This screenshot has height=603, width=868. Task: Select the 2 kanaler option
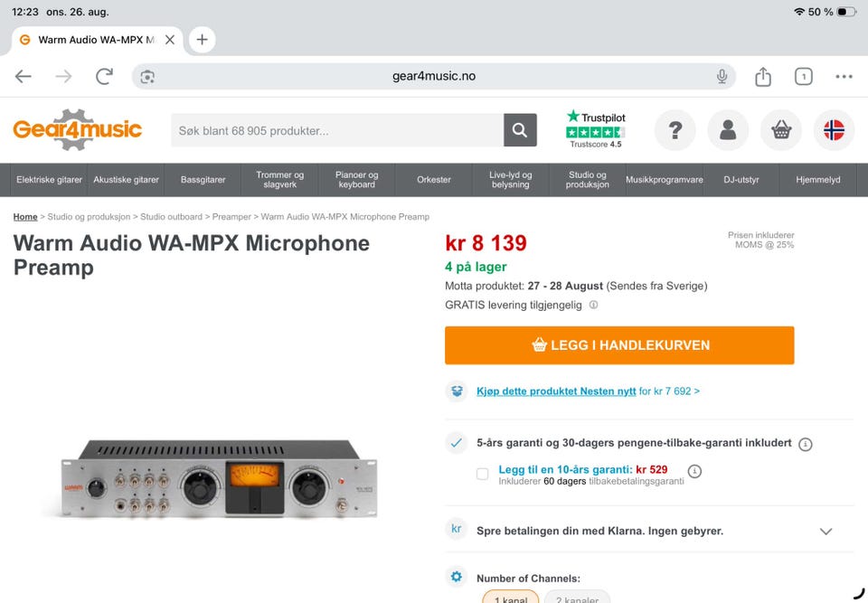578,597
